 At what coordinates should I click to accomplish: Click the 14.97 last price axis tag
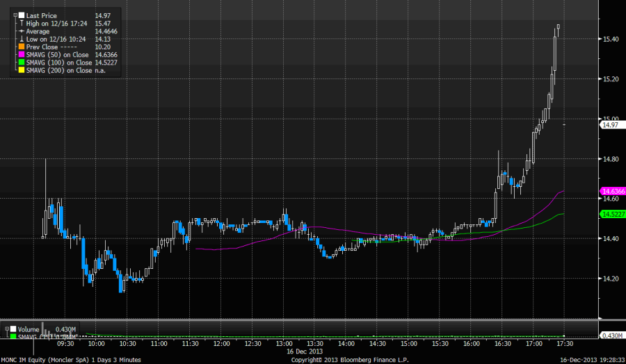(x=610, y=125)
